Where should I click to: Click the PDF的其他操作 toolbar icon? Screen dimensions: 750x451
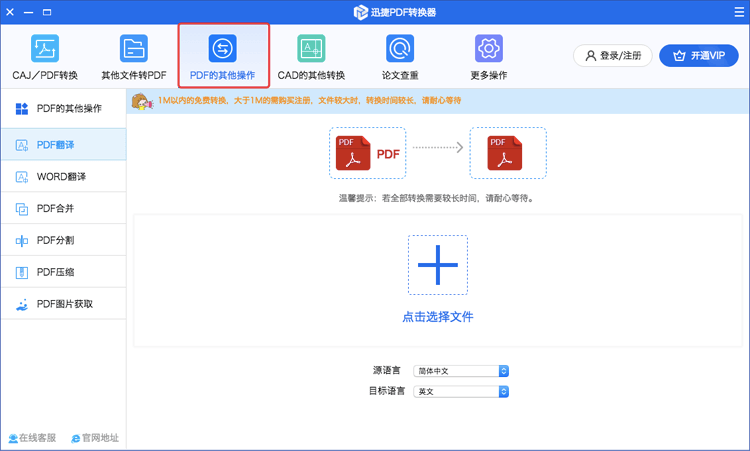[x=222, y=48]
